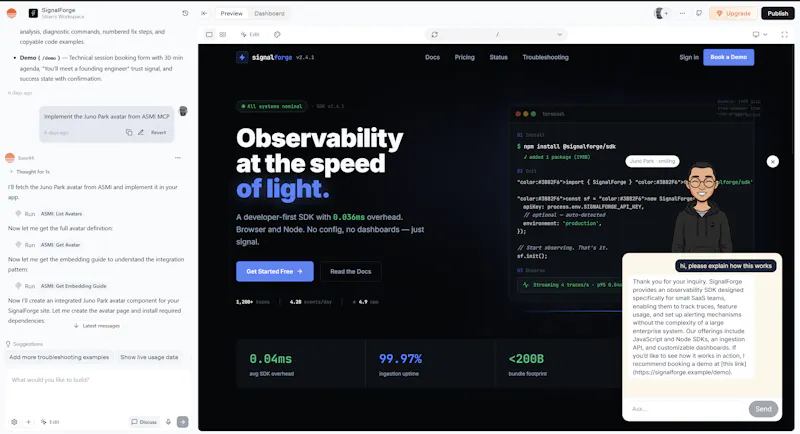The image size is (800, 434).
Task: Copy the Juno Park prompt message
Action: pyautogui.click(x=129, y=132)
